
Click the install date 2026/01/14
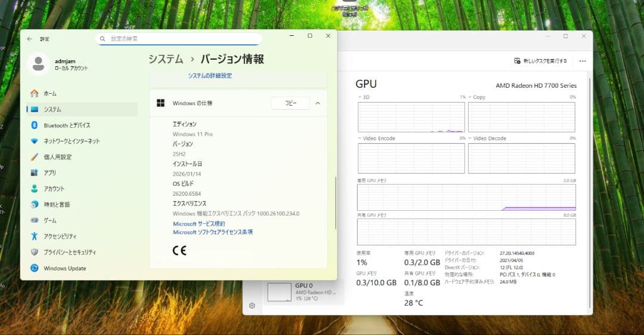[x=187, y=174]
